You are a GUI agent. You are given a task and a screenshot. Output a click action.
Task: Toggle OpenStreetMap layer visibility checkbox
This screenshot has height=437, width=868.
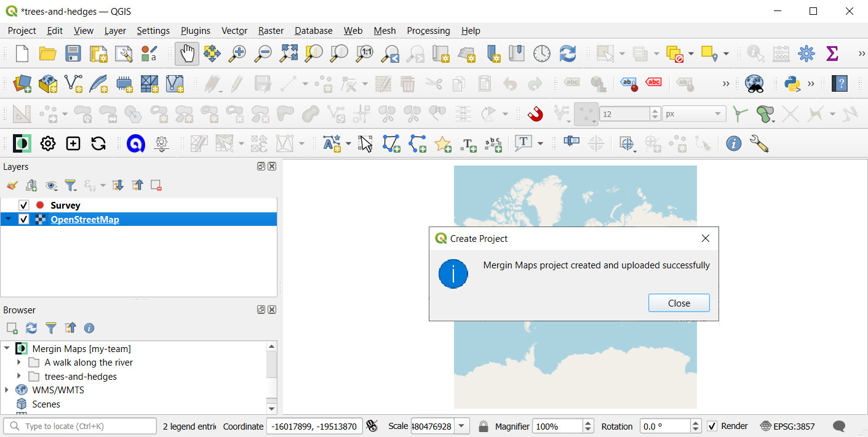pos(24,220)
